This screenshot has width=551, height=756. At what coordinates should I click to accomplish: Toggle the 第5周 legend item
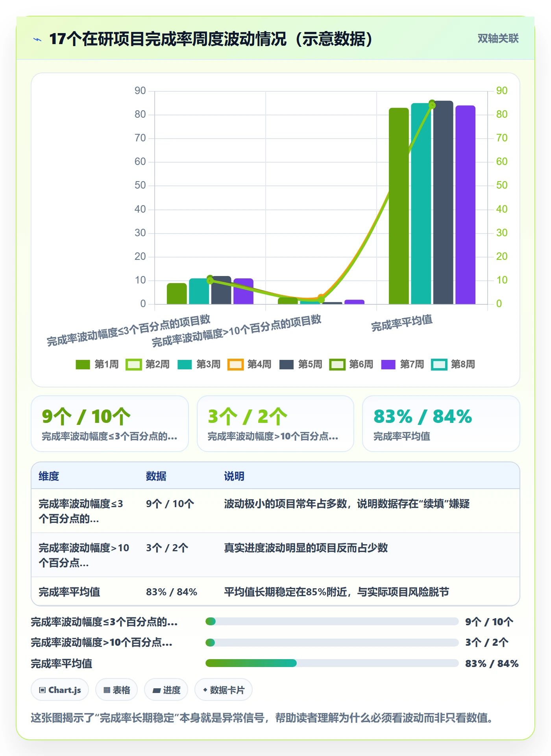click(x=301, y=364)
